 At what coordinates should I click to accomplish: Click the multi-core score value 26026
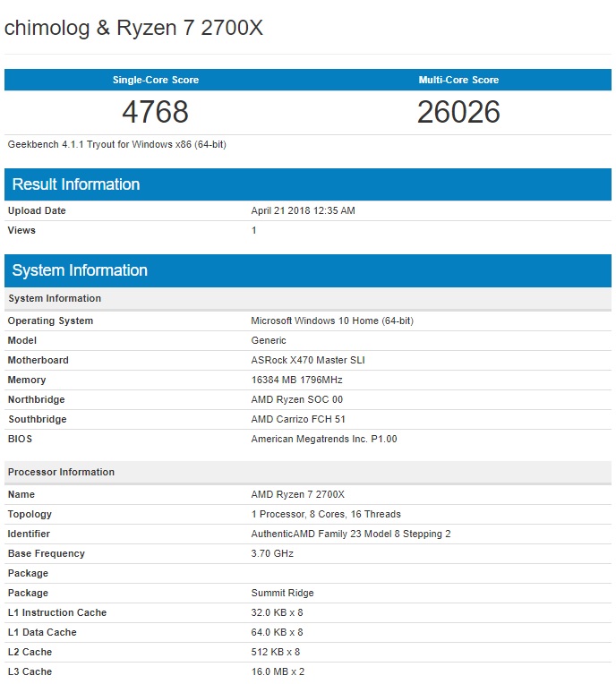click(458, 112)
